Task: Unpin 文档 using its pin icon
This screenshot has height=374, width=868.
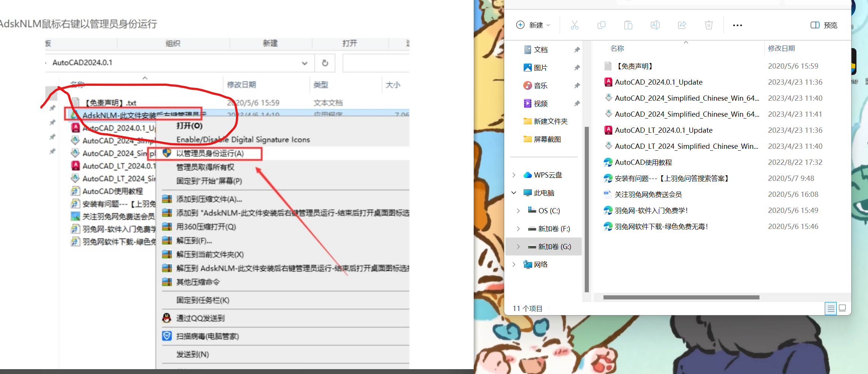Action: click(x=577, y=50)
